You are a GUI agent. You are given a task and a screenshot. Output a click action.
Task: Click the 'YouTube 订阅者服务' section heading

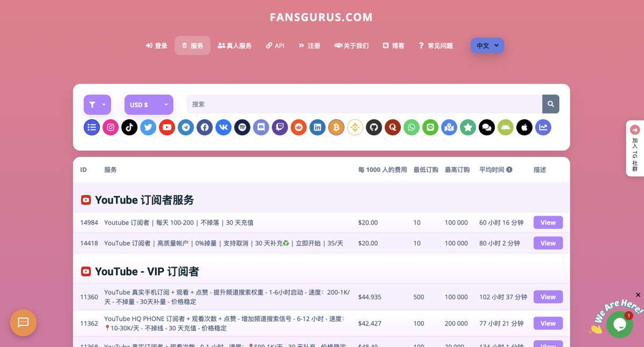144,200
